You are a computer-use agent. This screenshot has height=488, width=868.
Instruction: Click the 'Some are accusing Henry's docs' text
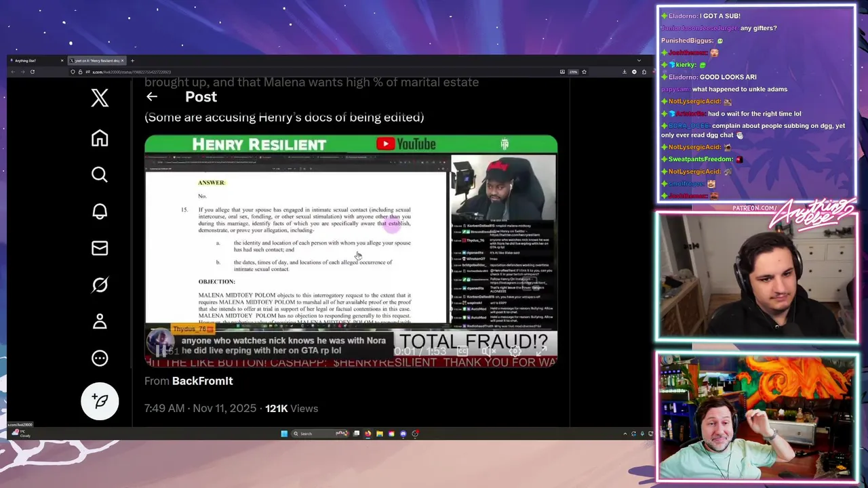point(284,117)
